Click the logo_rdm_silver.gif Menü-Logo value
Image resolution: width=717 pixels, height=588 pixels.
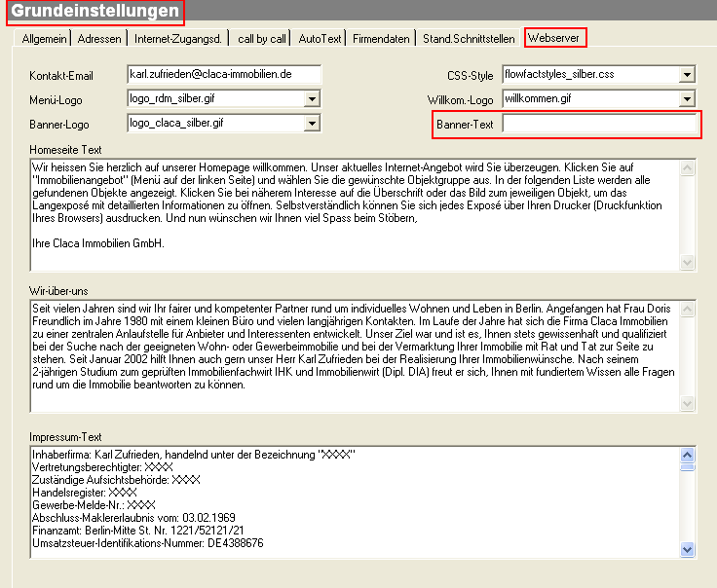point(171,98)
